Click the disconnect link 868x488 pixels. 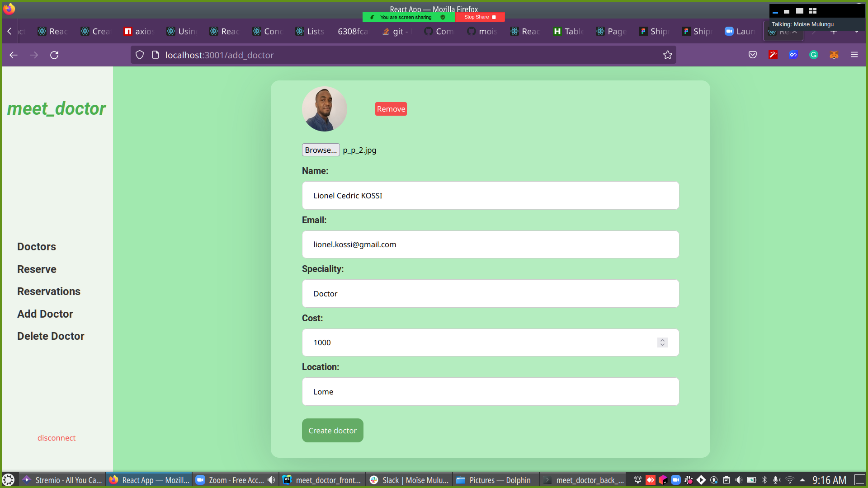coord(57,438)
